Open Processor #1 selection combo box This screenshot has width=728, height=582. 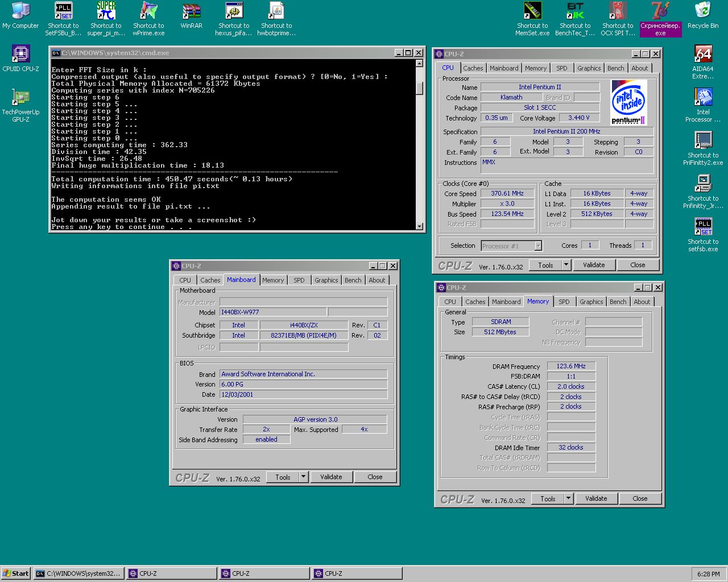[x=511, y=246]
